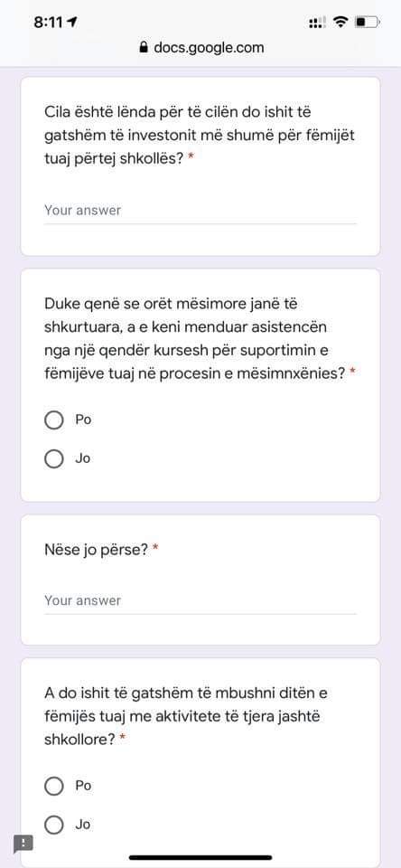The height and width of the screenshot is (868, 401).
Task: Tap the docs.google.com address bar
Action: click(201, 48)
